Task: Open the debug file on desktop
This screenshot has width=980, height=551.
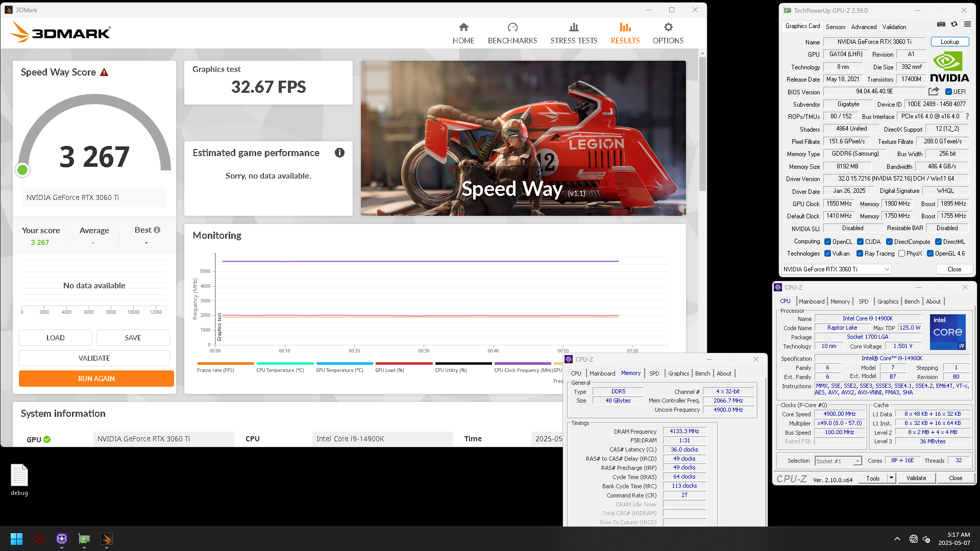Action: (19, 480)
